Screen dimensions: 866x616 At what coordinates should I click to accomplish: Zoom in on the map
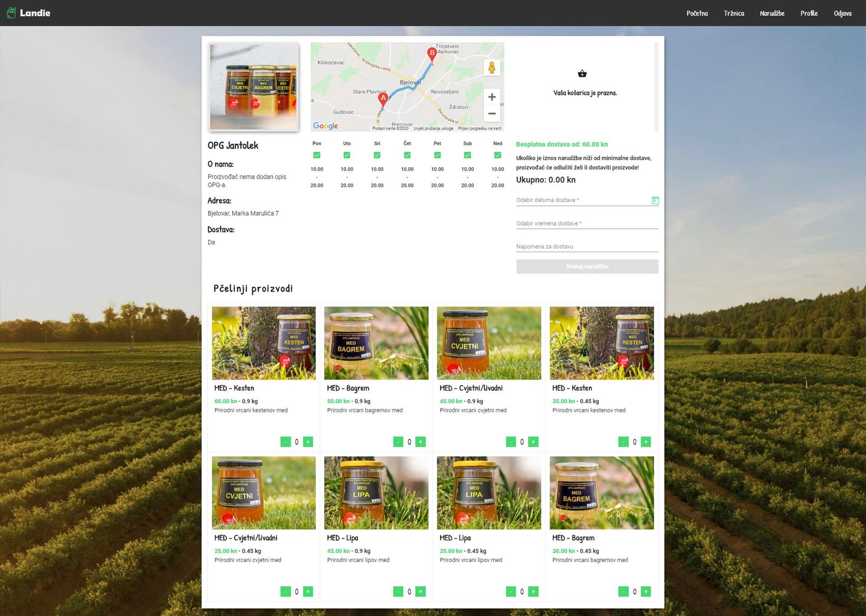click(x=491, y=97)
